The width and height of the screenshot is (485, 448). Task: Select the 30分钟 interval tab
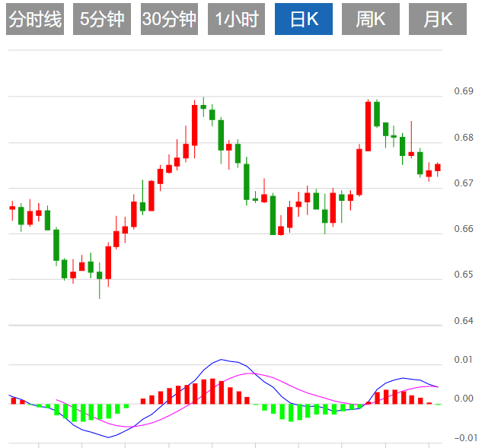(169, 19)
